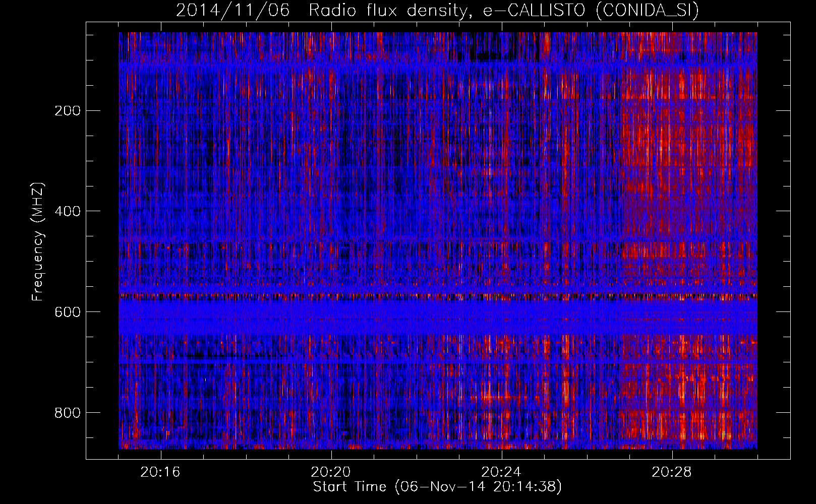Viewport: 816px width, 504px height.
Task: Click the 800 frequency tick label
Action: pyautogui.click(x=67, y=413)
